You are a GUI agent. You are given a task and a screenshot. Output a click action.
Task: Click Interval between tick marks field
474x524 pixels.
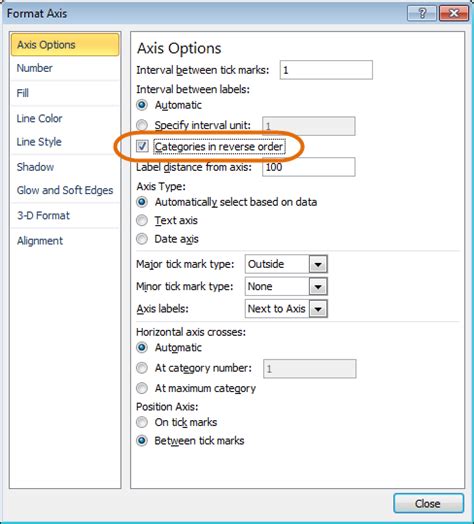point(326,70)
